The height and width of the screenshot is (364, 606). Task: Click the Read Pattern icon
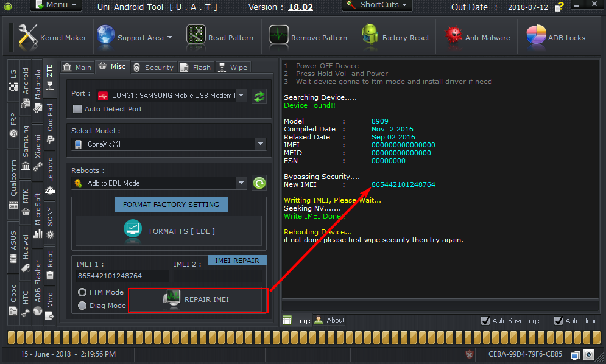point(196,35)
